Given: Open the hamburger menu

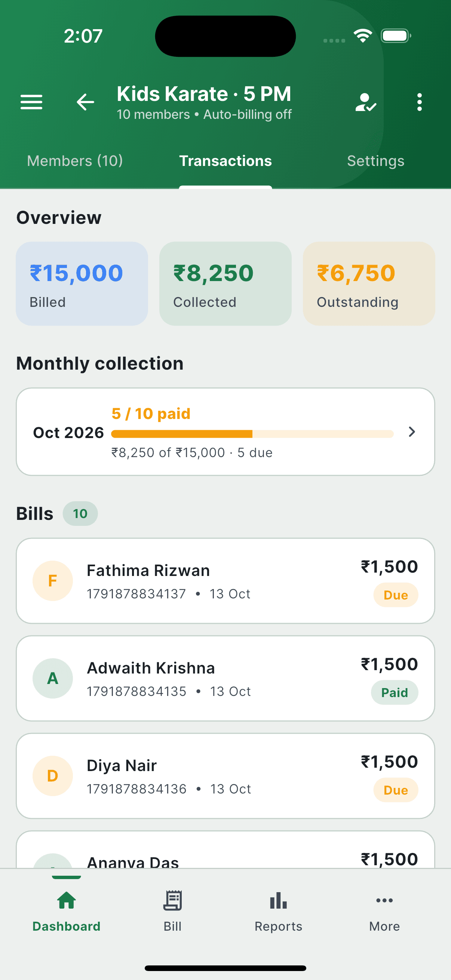Looking at the screenshot, I should point(31,102).
